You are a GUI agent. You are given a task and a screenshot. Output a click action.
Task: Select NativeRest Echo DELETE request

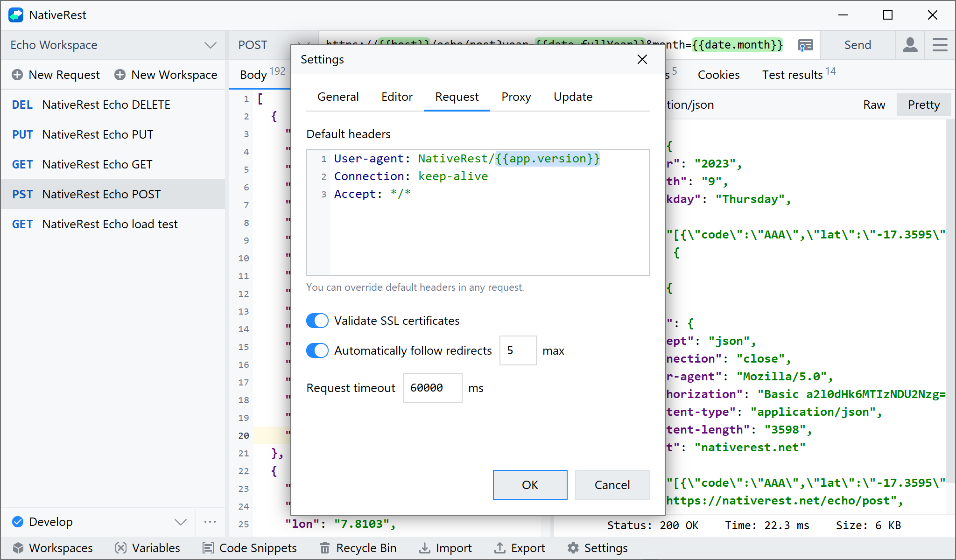click(113, 105)
